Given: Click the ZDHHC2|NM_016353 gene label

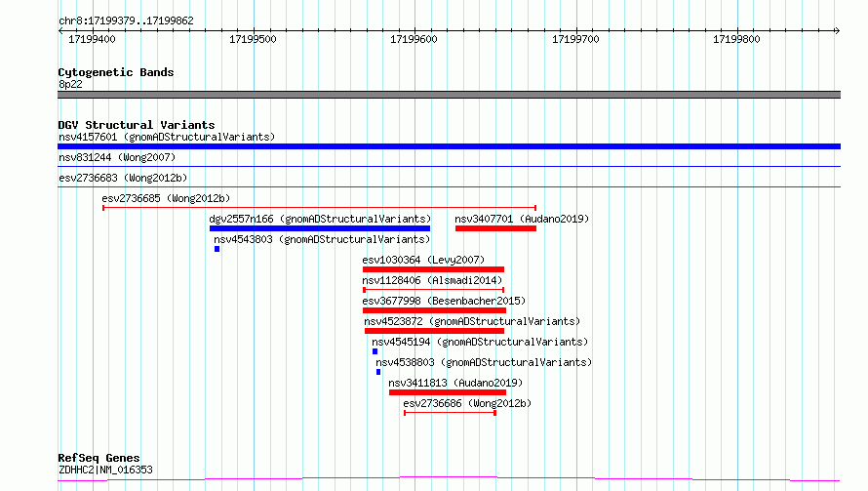Looking at the screenshot, I should [x=105, y=470].
